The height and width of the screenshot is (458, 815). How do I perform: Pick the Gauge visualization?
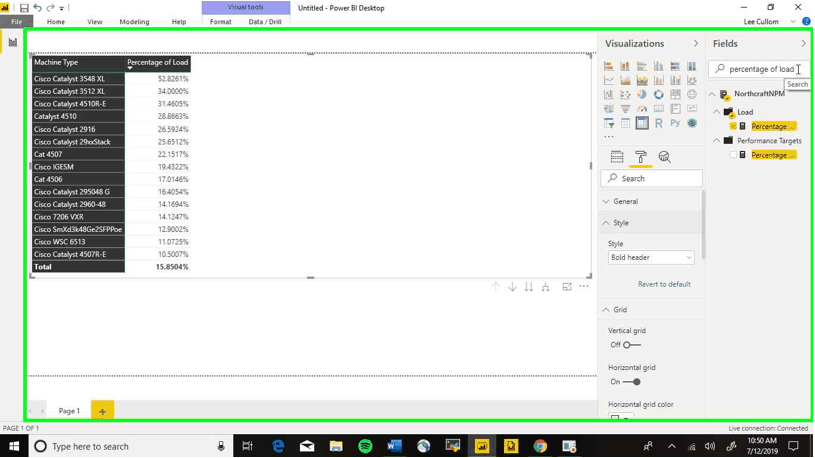click(642, 109)
